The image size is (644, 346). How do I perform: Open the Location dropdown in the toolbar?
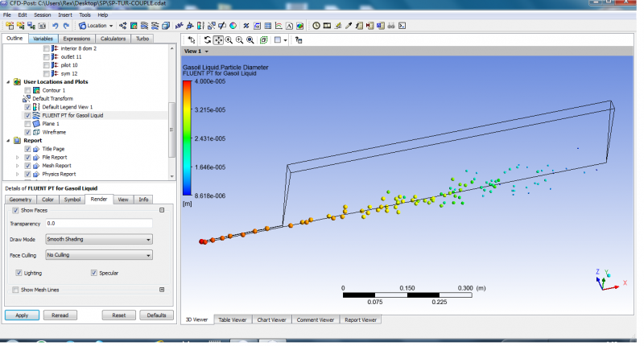click(x=95, y=26)
